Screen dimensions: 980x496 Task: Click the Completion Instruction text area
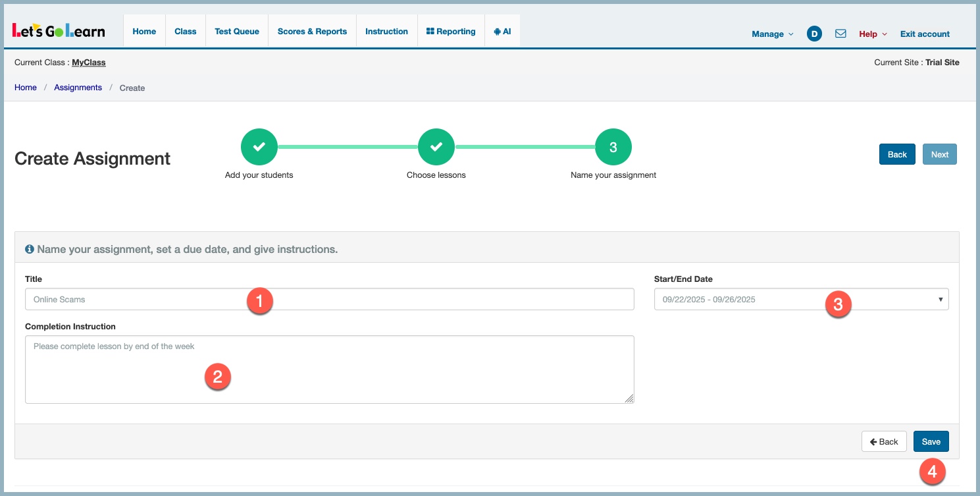point(329,369)
